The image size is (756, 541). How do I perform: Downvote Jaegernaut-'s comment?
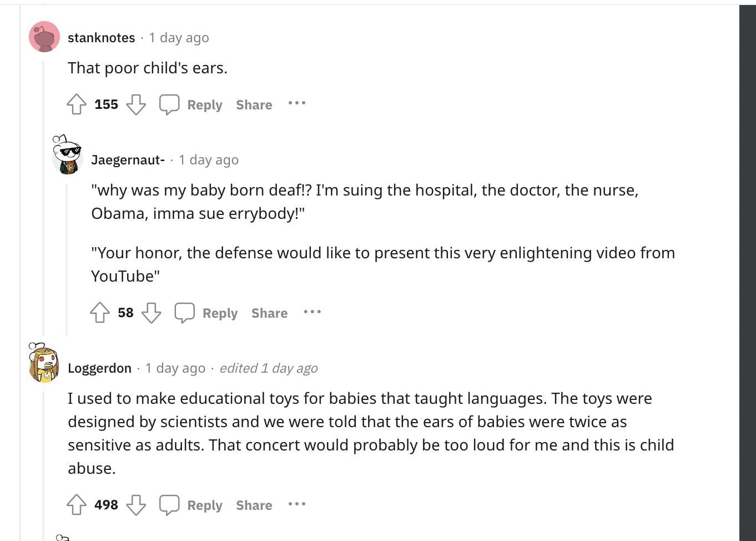point(151,313)
